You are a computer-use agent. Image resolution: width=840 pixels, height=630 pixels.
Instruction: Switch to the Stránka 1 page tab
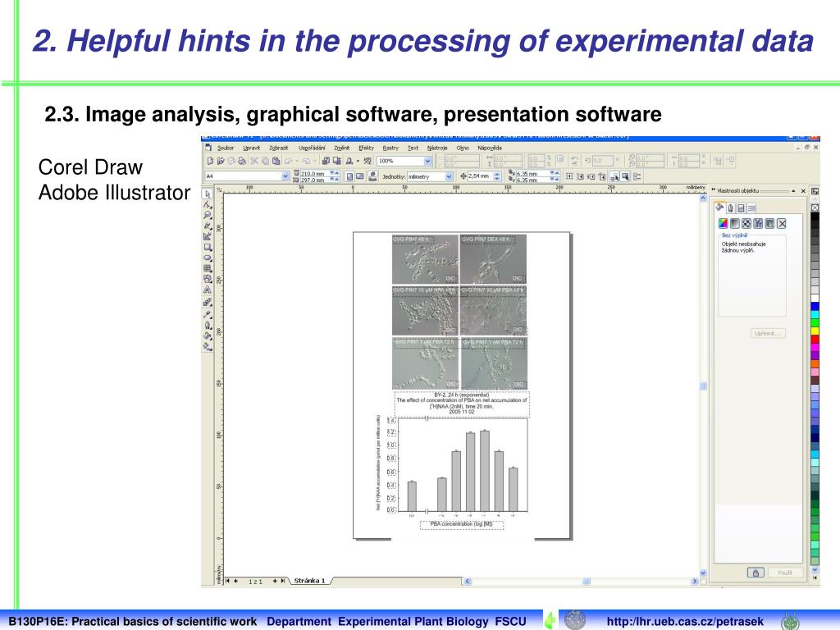[x=309, y=581]
